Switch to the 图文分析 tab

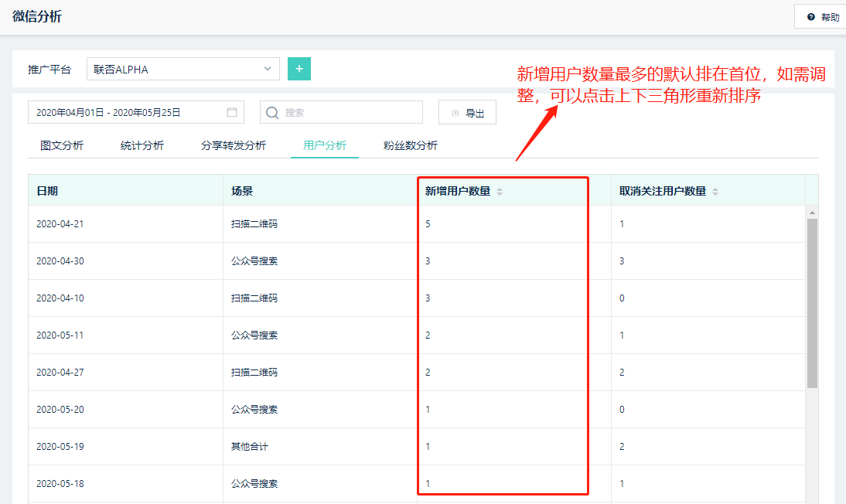[x=62, y=145]
